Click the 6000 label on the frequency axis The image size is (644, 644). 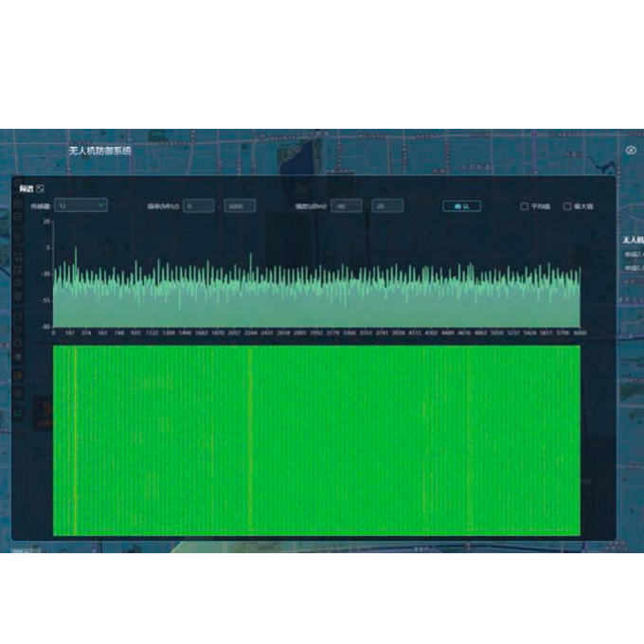pyautogui.click(x=580, y=333)
